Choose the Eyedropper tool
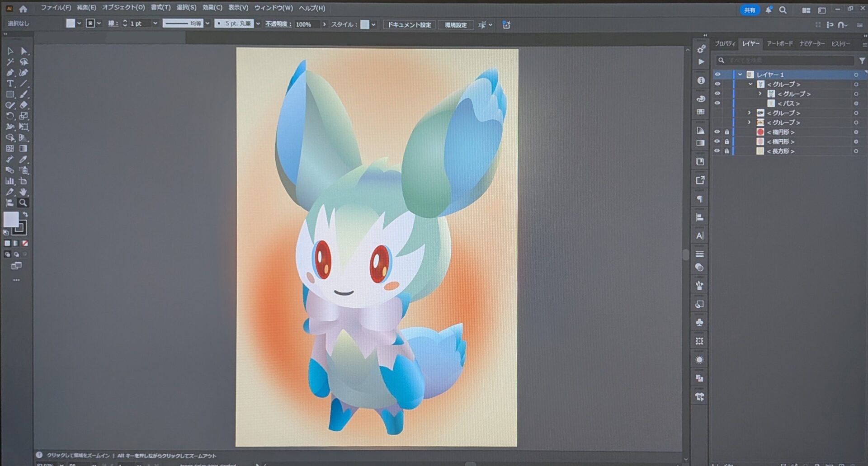 tap(23, 160)
